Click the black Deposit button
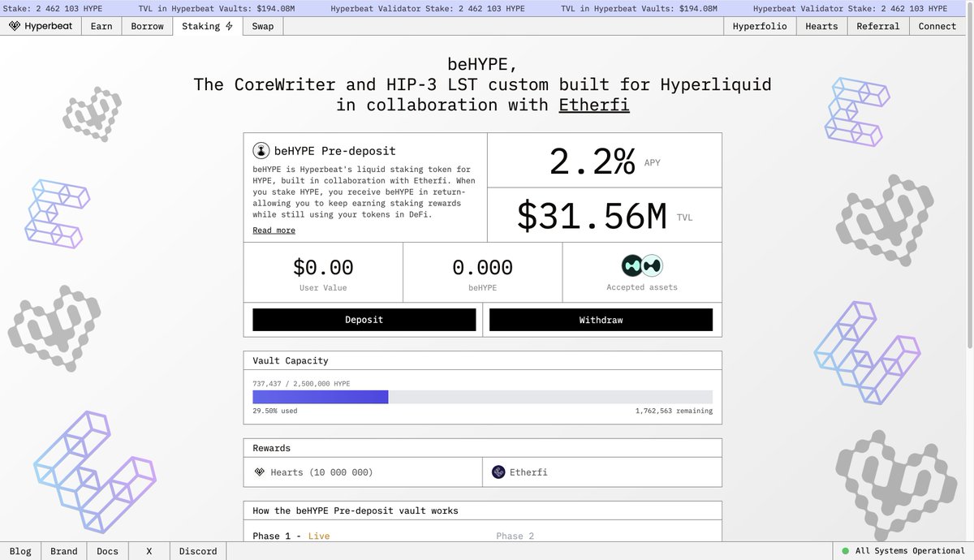 tap(364, 320)
